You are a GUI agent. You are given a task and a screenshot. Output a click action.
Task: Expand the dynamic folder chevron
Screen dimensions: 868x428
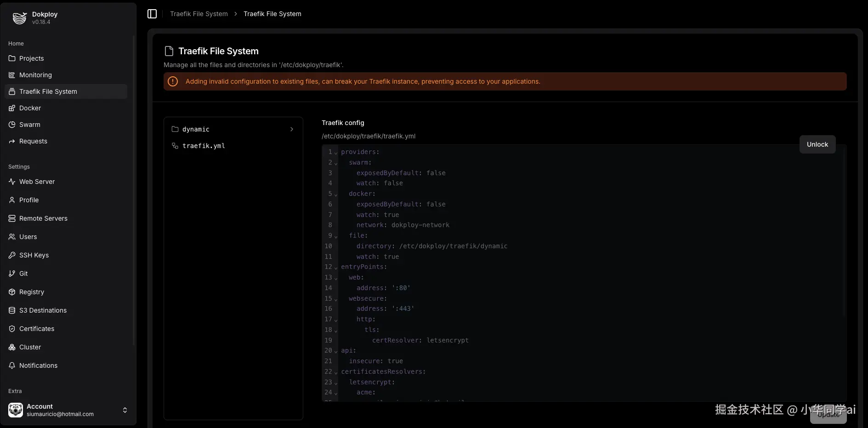pyautogui.click(x=292, y=129)
